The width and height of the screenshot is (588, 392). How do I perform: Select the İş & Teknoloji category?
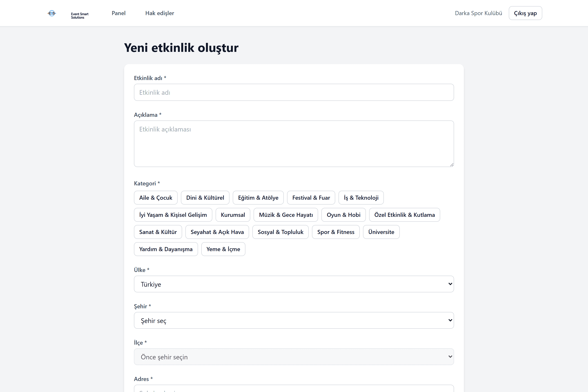click(x=361, y=197)
